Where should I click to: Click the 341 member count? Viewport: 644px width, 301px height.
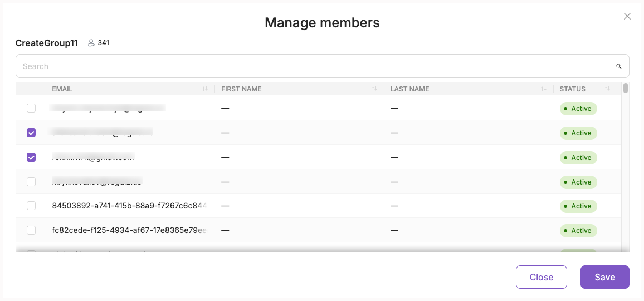(104, 43)
